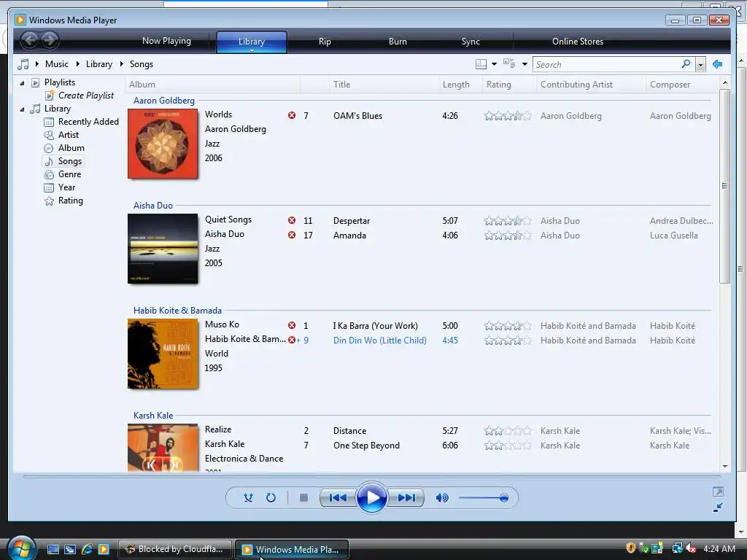Open the Rating library view
This screenshot has width=747, height=560.
point(71,201)
